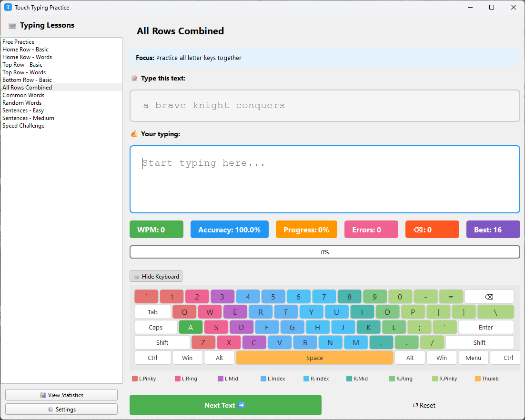Click inside the Start typing here field
The height and width of the screenshot is (420, 525).
324,179
